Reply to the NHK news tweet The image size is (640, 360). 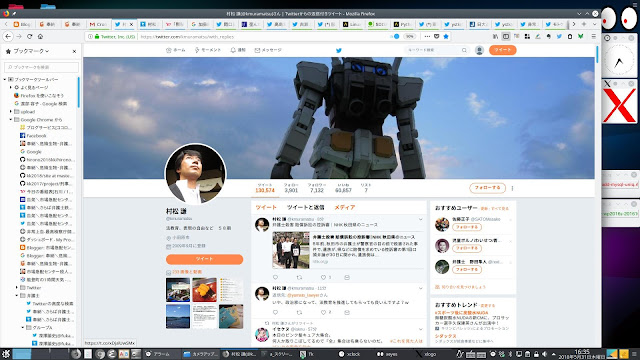point(275,277)
